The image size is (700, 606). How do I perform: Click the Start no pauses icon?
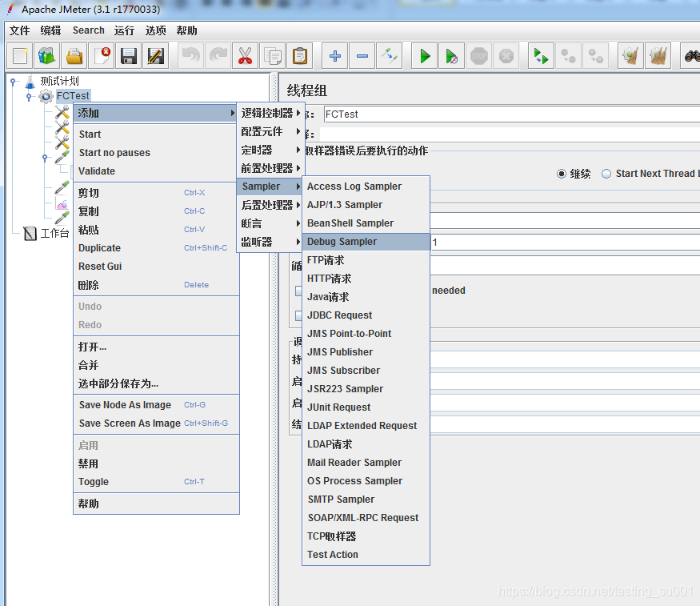(452, 56)
